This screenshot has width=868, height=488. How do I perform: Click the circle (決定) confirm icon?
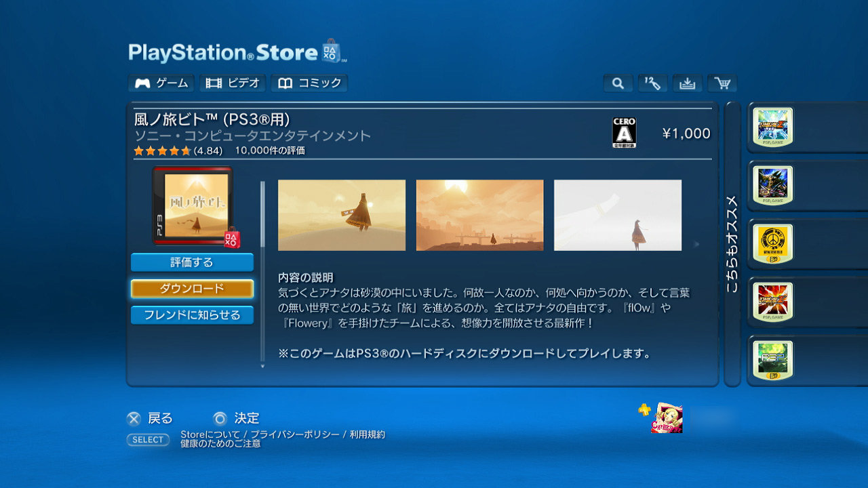(220, 418)
